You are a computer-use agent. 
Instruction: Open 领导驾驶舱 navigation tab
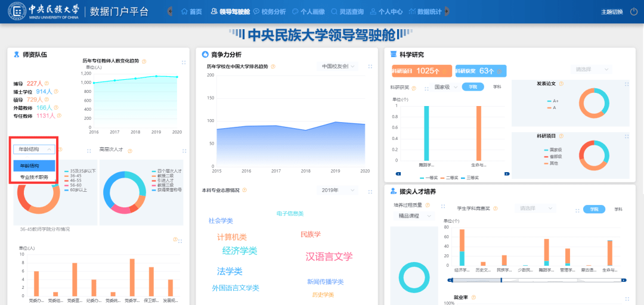click(230, 12)
